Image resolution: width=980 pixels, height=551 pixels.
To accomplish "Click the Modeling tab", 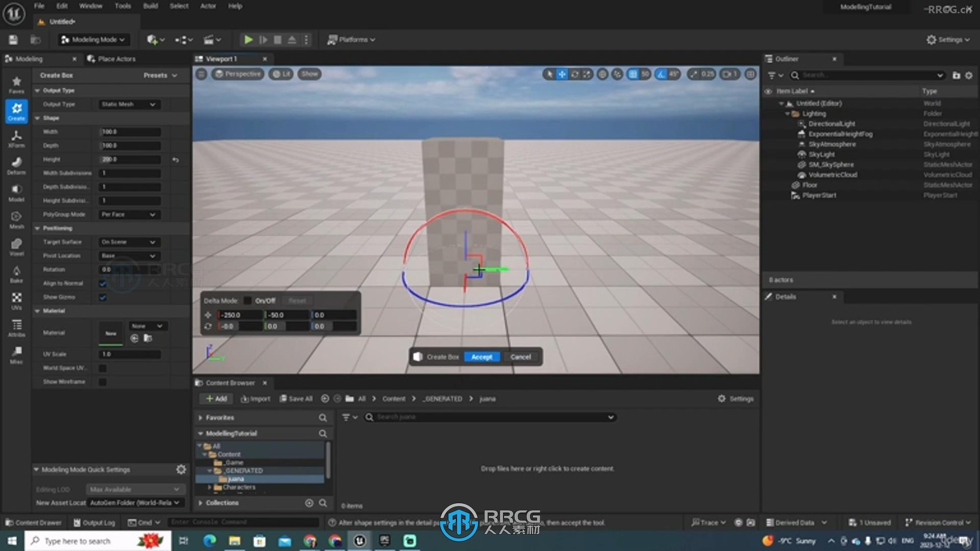I will point(29,59).
